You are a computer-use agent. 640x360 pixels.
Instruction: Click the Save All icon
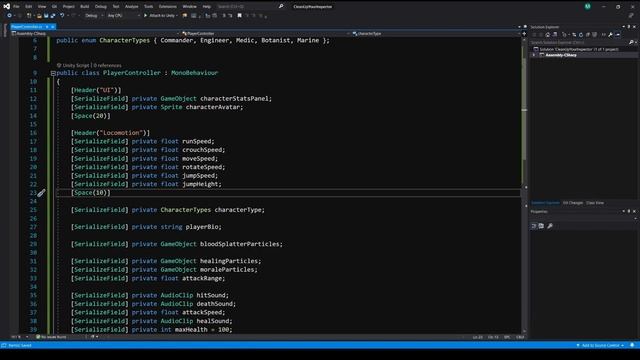(x=53, y=16)
